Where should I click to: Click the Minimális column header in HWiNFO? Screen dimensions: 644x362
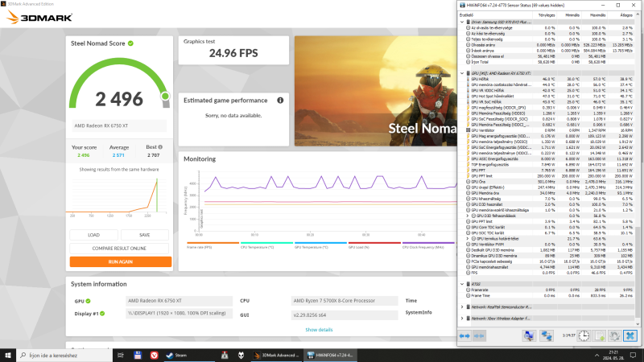point(569,14)
